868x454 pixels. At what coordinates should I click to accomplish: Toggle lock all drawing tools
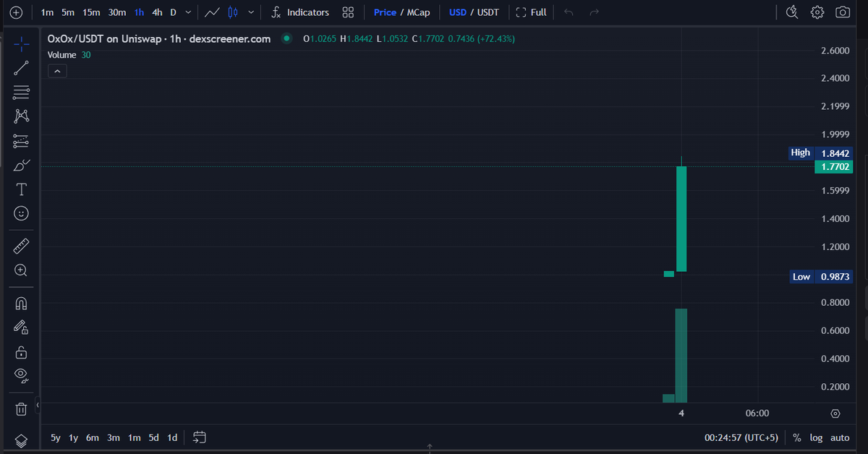click(x=22, y=352)
